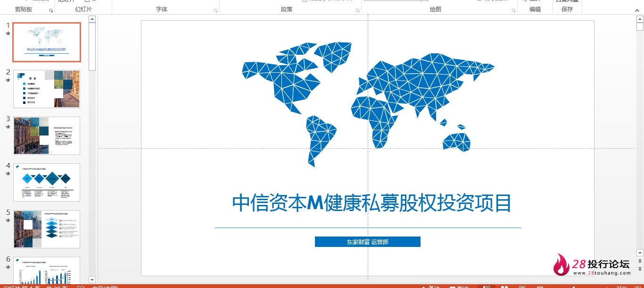Click the 保存 group label

567,9
